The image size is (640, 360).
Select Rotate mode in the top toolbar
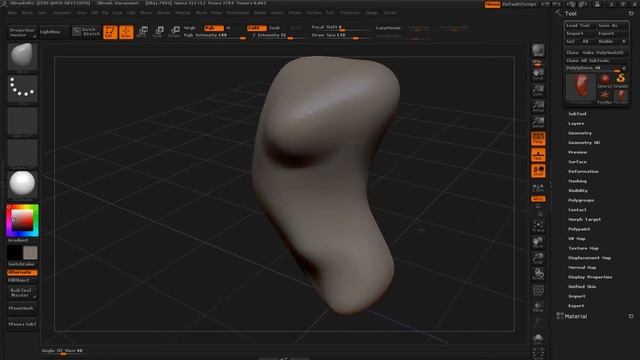coord(174,32)
